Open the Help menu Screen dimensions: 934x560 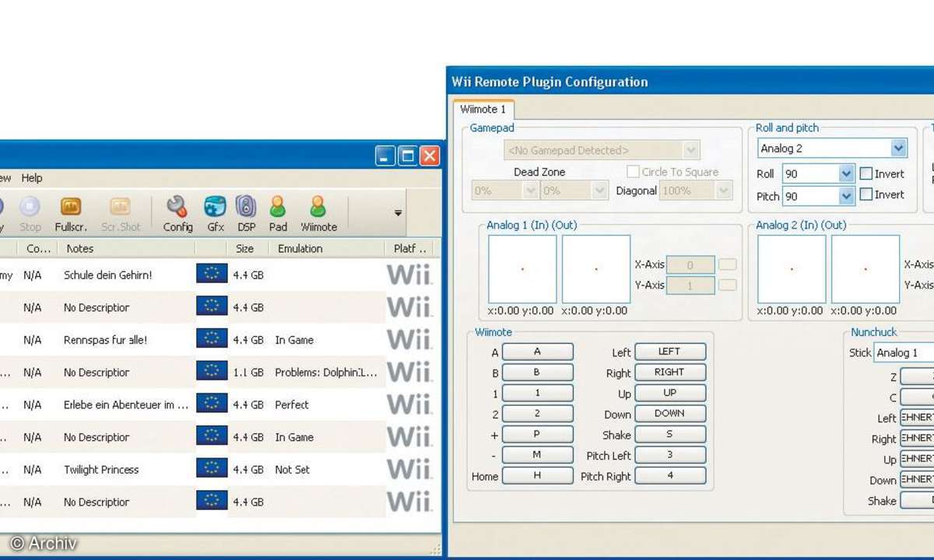[32, 178]
